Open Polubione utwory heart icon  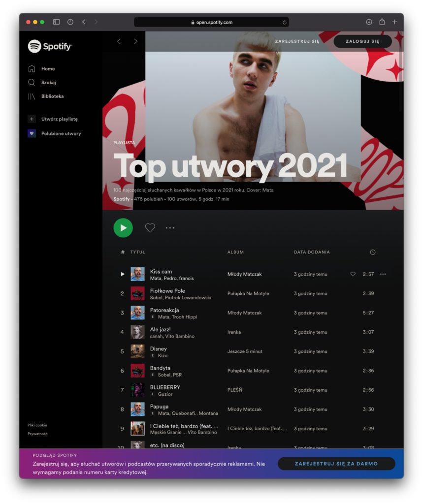(32, 133)
